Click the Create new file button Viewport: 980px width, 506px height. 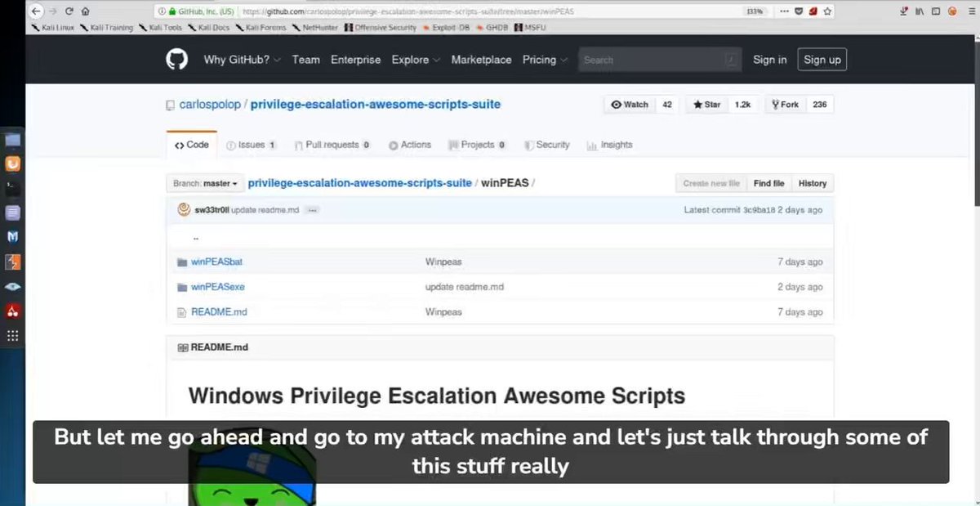[x=710, y=184]
